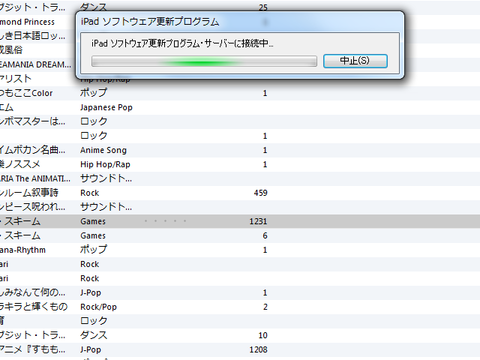The width and height of the screenshot is (480, 360).
Task: Select the つもここColor album entry
Action: click(26, 93)
